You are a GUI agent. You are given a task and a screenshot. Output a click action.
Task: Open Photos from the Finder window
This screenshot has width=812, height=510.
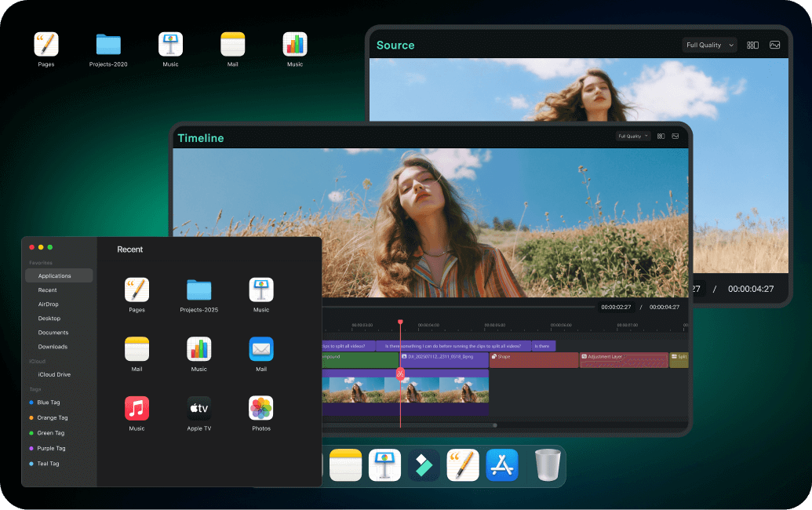[x=261, y=409]
